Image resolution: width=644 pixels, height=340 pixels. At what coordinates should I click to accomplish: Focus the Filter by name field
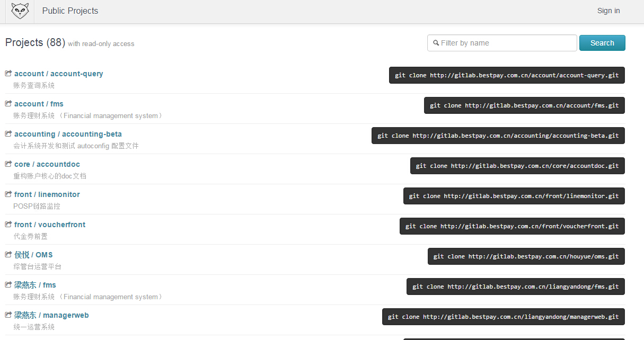point(502,43)
